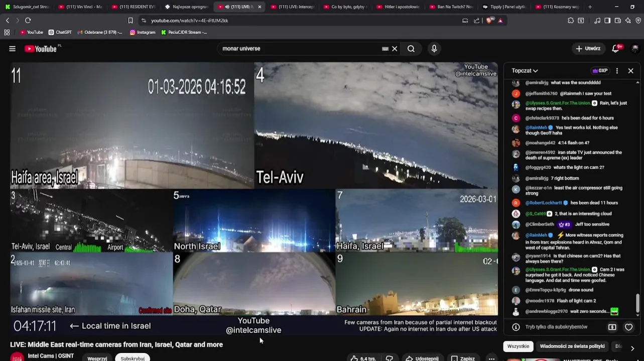Click the chat subscribers-only info icon
This screenshot has height=361, width=644.
[x=516, y=327]
